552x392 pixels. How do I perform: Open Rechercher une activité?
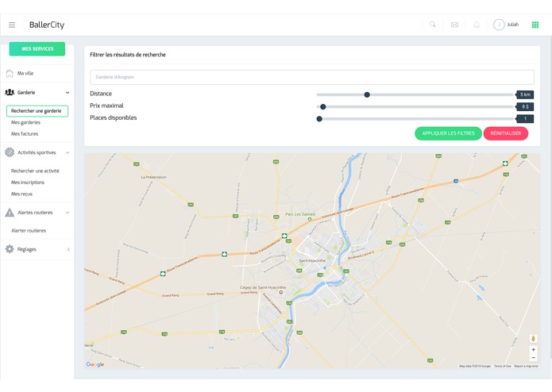pos(35,171)
